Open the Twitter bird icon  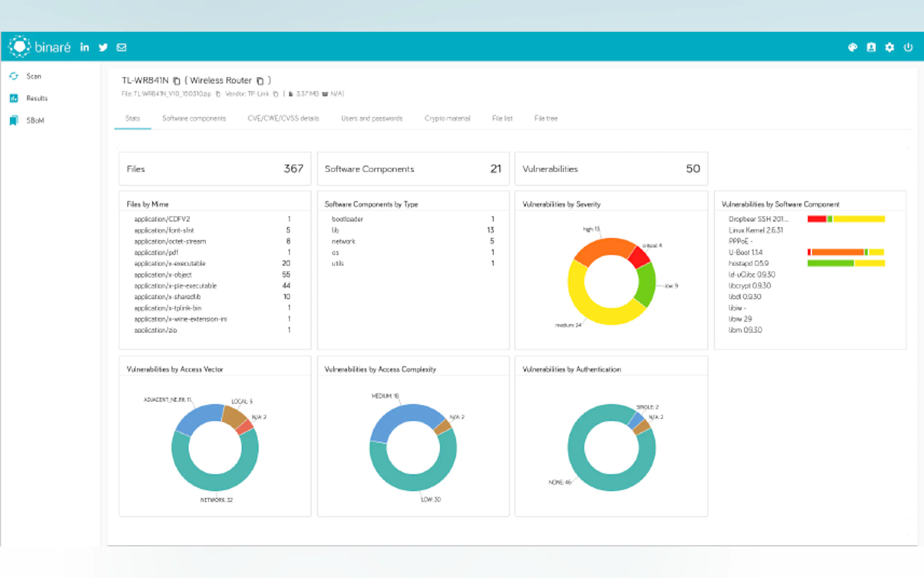[103, 47]
